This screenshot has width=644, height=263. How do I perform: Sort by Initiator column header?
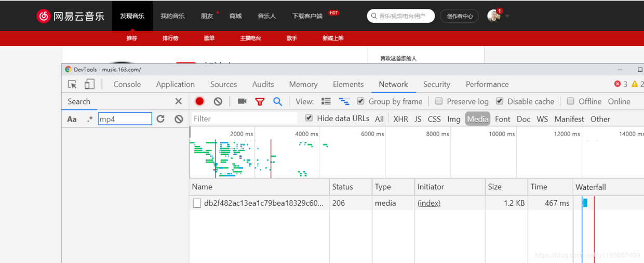pos(450,187)
